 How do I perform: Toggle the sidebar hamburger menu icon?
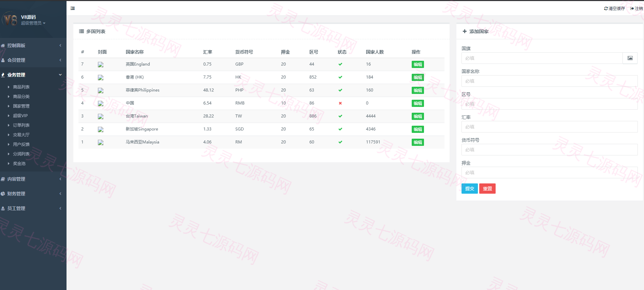click(x=73, y=8)
